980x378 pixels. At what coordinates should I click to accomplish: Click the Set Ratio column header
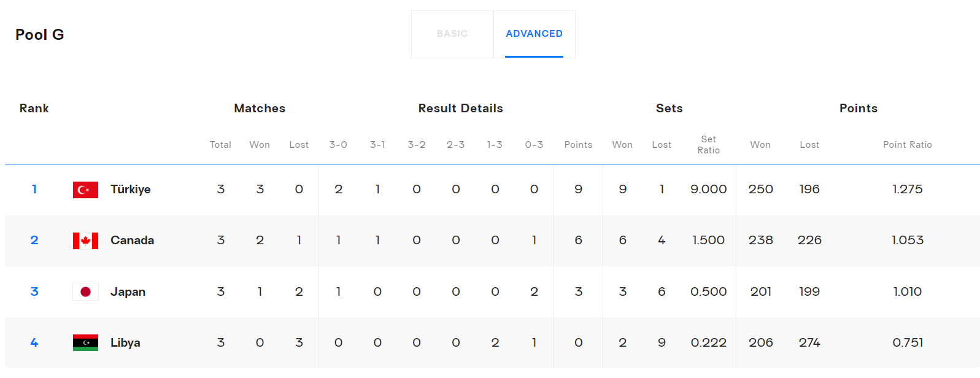click(708, 145)
